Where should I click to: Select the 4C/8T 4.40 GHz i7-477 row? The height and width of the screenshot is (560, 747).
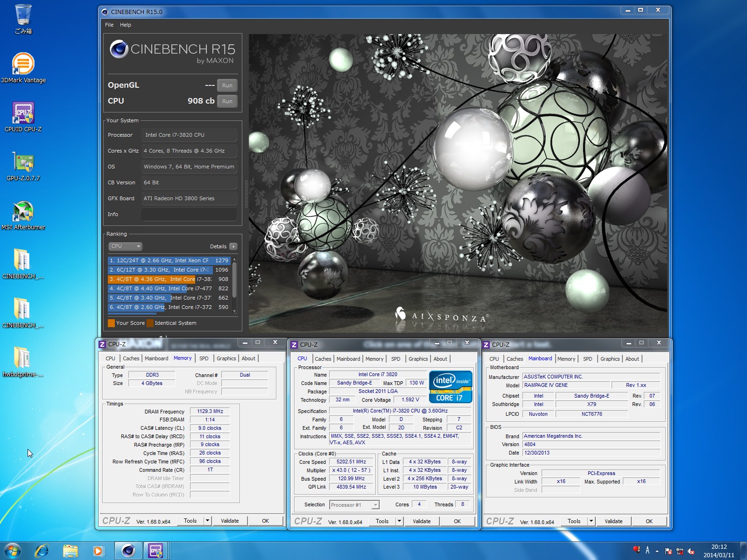tap(169, 288)
